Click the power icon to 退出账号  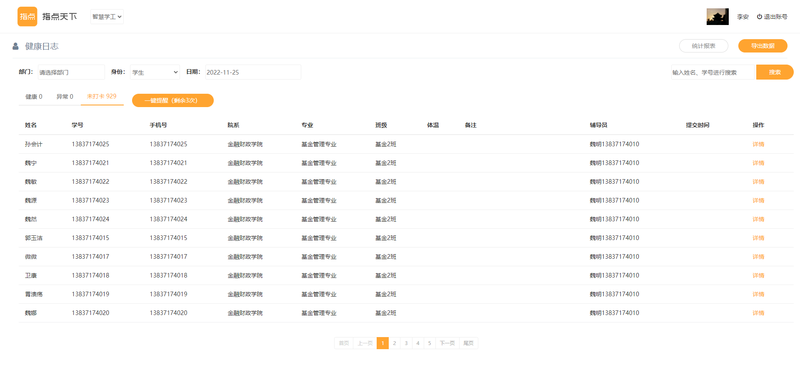pos(759,16)
